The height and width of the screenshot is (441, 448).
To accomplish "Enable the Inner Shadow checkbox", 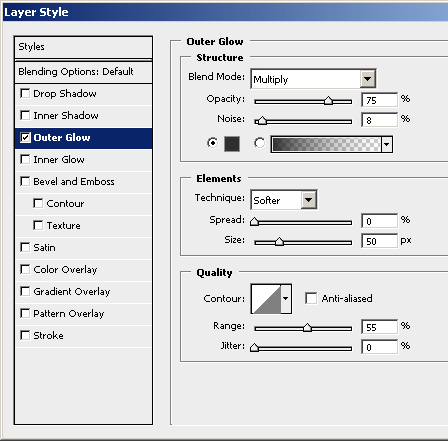I will (25, 115).
